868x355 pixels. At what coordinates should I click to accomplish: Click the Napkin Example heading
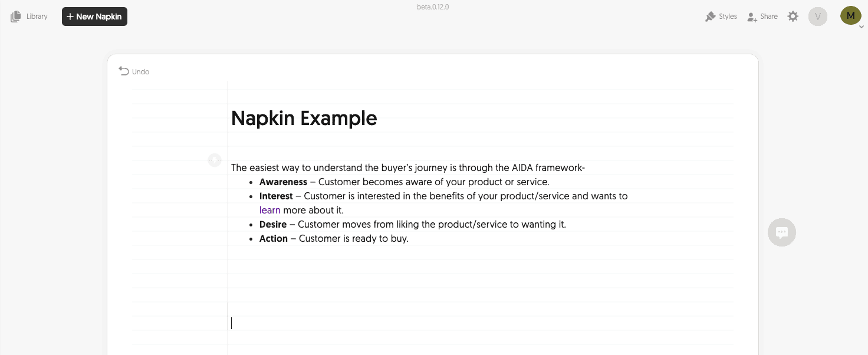click(x=304, y=118)
